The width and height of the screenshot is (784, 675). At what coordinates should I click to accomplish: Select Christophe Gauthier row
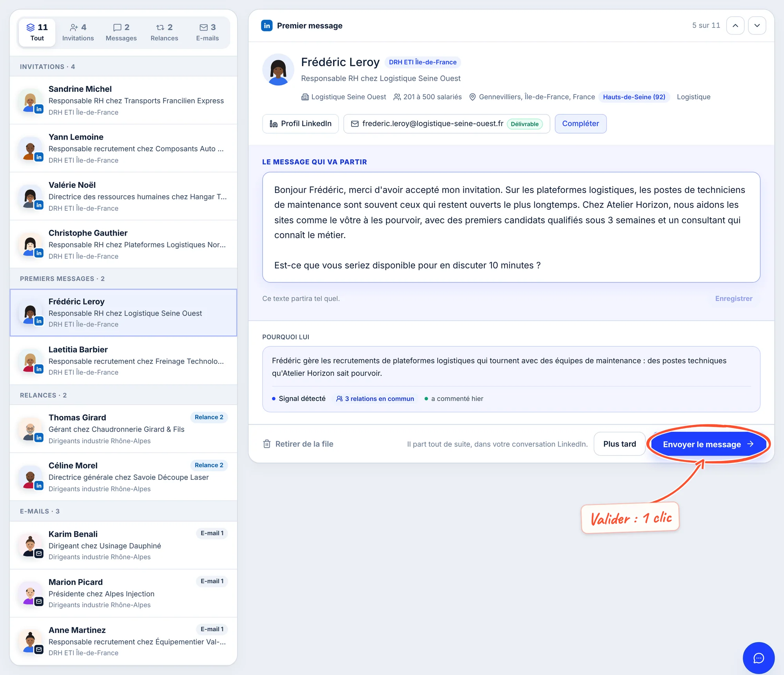(x=123, y=244)
